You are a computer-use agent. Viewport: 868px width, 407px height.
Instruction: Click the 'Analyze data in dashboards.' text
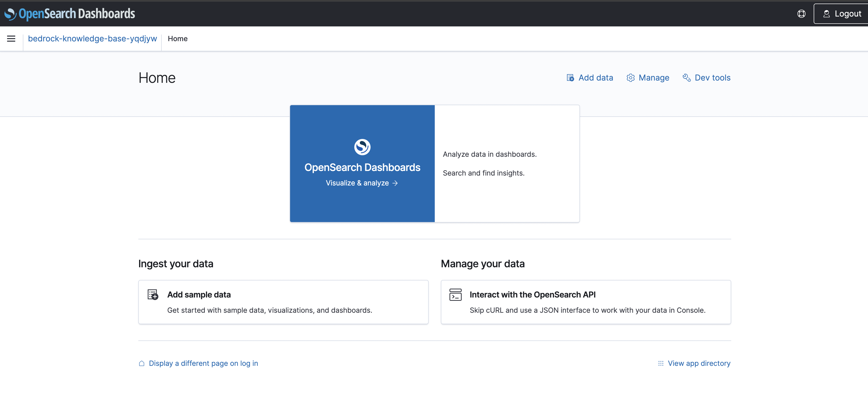490,154
